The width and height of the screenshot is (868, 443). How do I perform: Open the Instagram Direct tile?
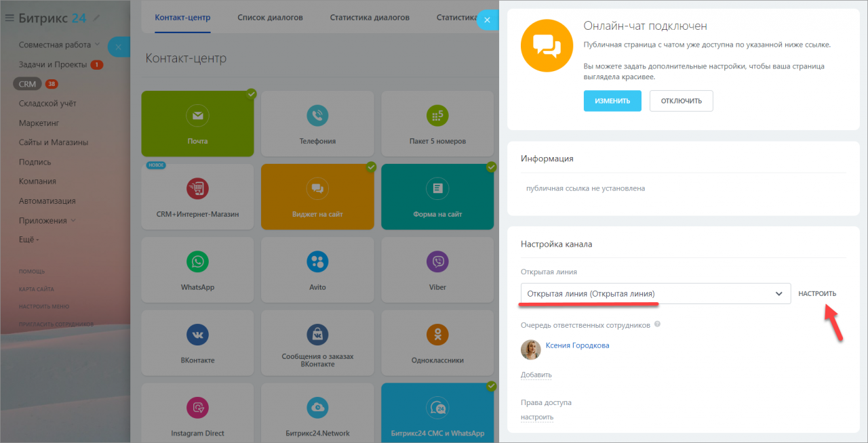[x=197, y=413]
